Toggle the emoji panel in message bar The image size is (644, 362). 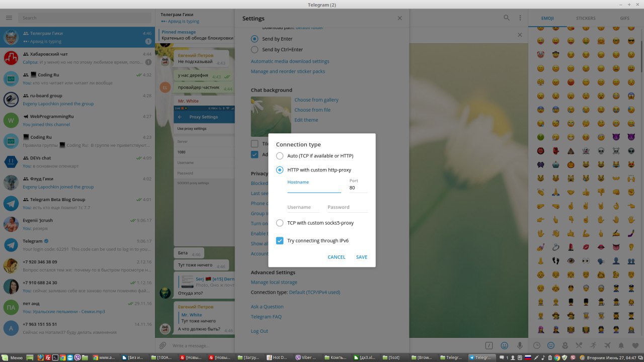[x=504, y=346]
